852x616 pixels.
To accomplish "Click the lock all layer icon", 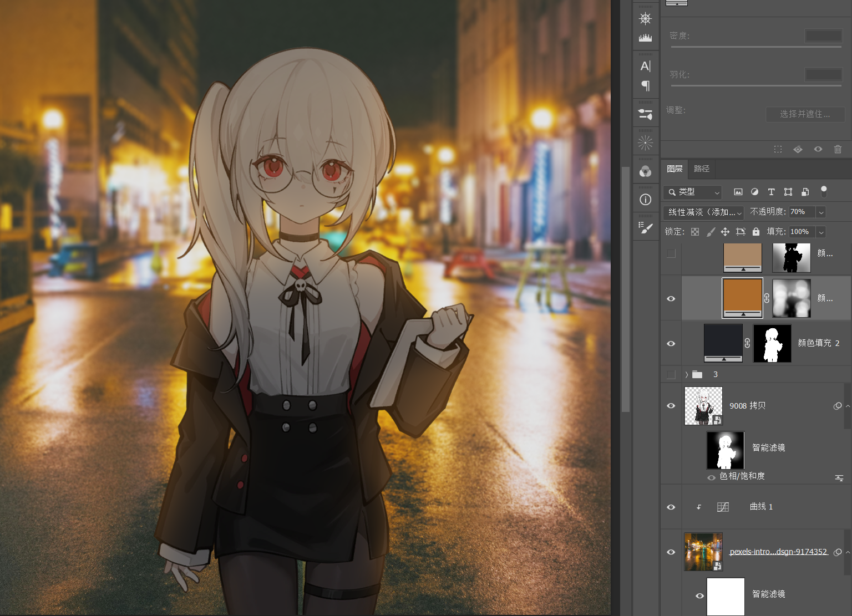I will [x=755, y=232].
